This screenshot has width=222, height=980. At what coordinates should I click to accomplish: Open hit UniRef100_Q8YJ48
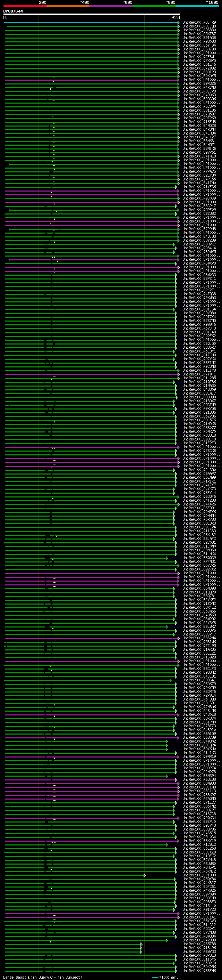point(199,332)
